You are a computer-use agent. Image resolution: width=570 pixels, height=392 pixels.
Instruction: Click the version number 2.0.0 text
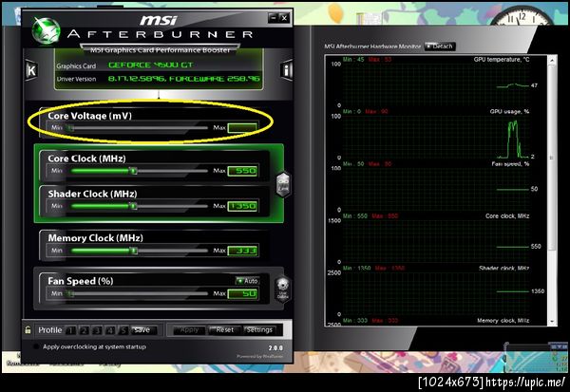pos(275,347)
